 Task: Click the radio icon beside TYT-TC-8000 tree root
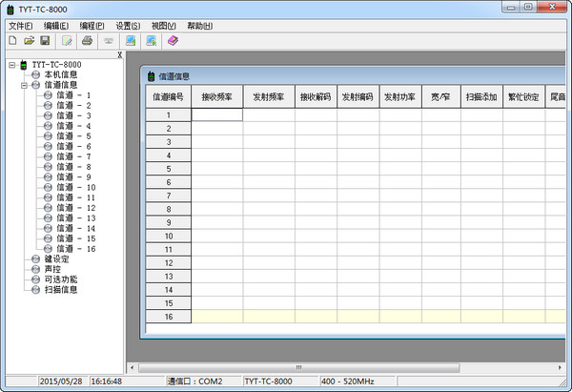(24, 65)
